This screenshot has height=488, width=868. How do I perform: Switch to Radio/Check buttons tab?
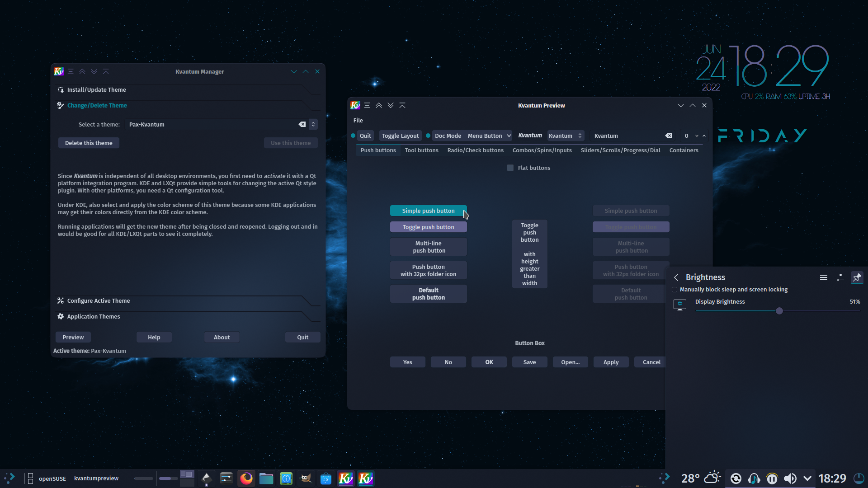click(x=475, y=150)
